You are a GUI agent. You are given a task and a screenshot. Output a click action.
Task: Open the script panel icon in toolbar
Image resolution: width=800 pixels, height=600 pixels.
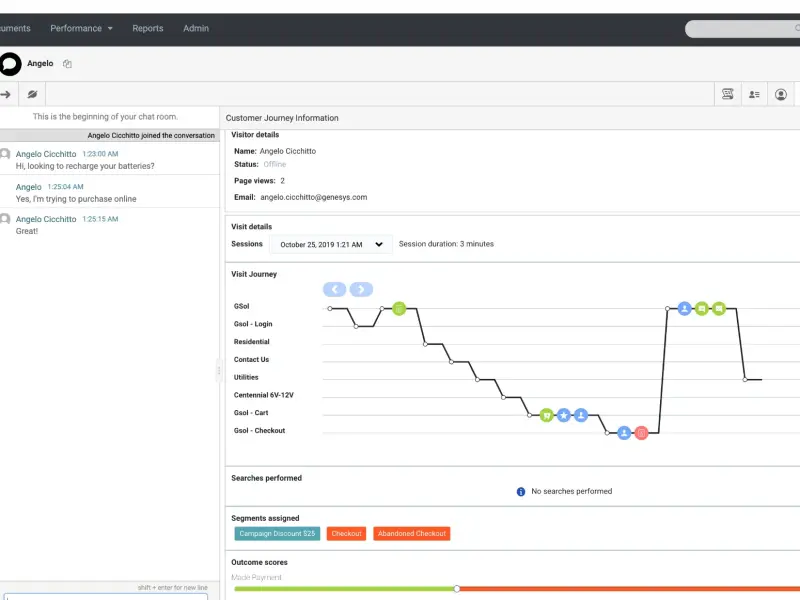click(x=728, y=94)
